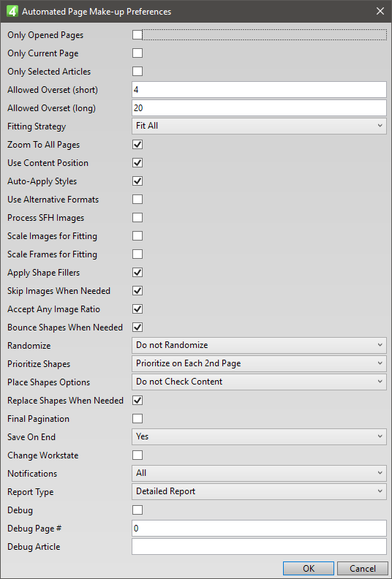Disable Zoom To All Pages checkbox
This screenshot has width=392, height=579.
click(137, 144)
